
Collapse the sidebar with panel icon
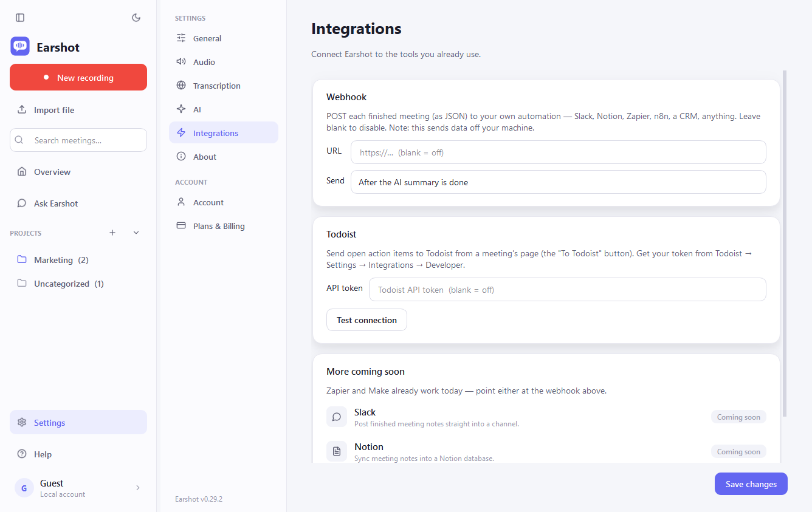(x=20, y=18)
